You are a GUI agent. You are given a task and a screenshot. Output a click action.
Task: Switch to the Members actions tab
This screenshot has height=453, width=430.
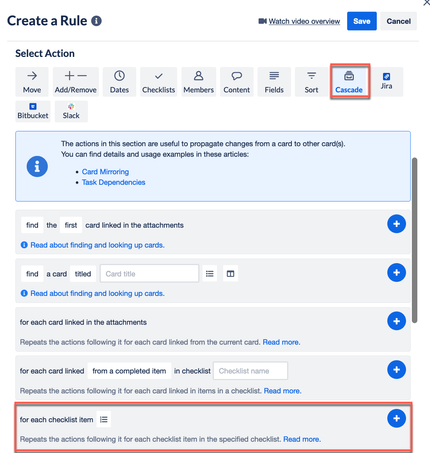(199, 82)
